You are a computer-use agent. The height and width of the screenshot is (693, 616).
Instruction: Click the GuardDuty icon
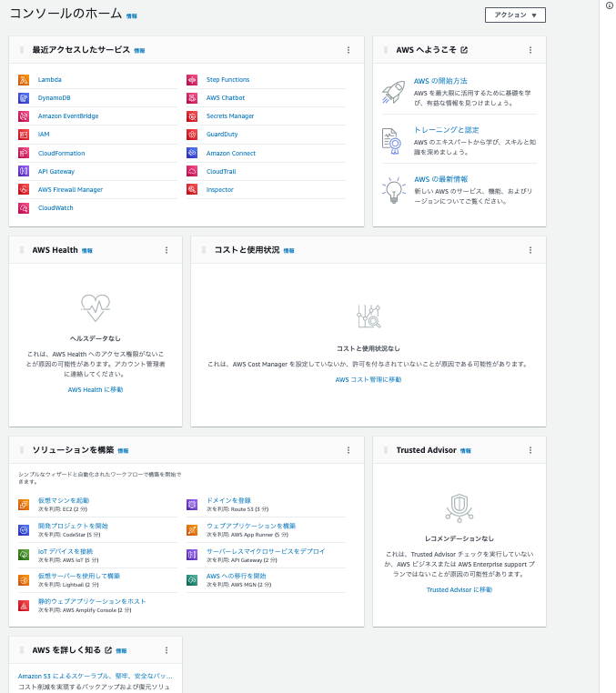(x=192, y=135)
